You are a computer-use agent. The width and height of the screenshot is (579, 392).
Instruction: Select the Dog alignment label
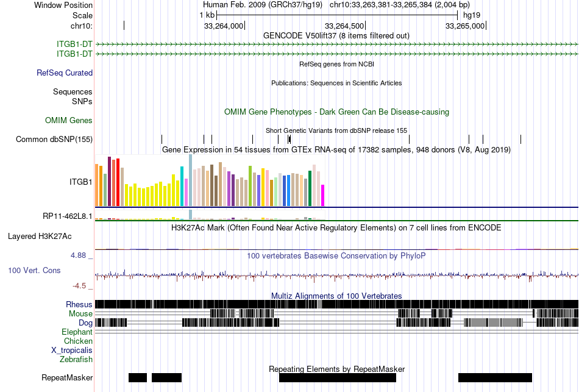pos(85,323)
